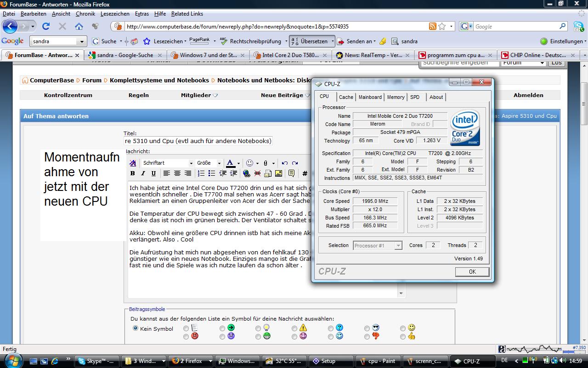Select the blue question mark icon radio
Image resolution: width=588 pixels, height=368 pixels.
[x=331, y=328]
